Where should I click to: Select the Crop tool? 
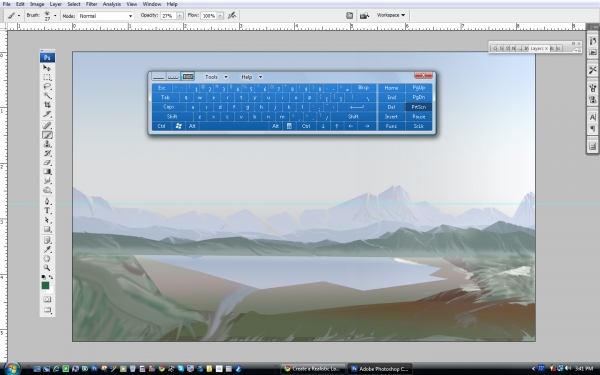[x=47, y=105]
